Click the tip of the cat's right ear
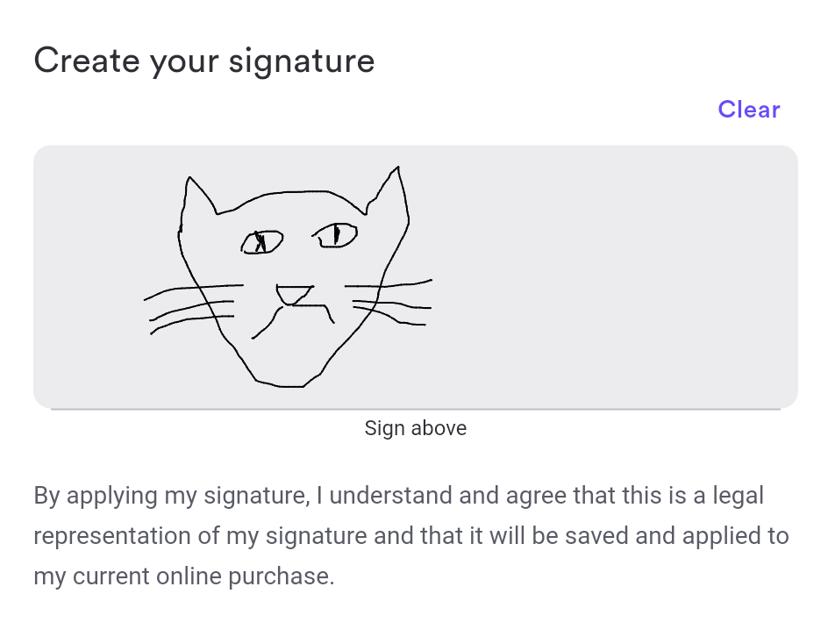Image resolution: width=835 pixels, height=644 pixels. point(398,168)
